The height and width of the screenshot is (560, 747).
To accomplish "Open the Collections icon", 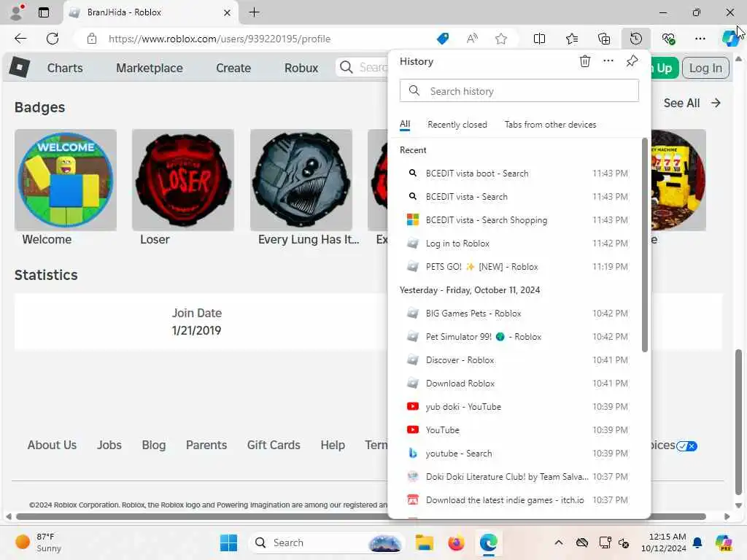I will click(x=603, y=39).
